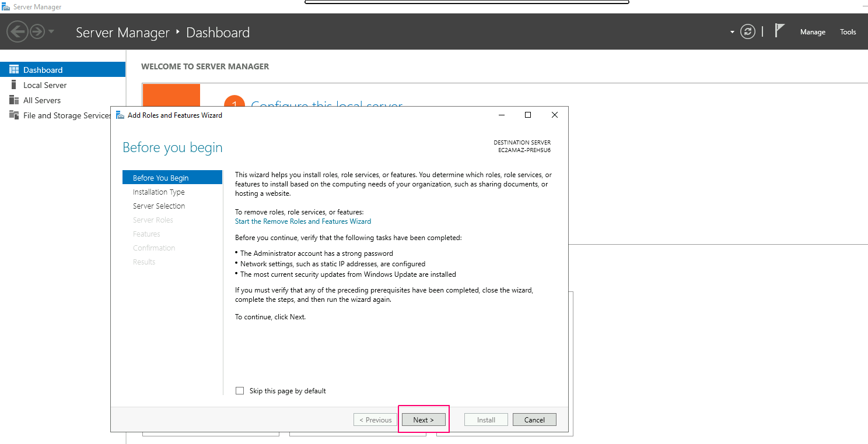The image size is (868, 444).
Task: Click the Server Manager title bar icon
Action: tap(6, 7)
